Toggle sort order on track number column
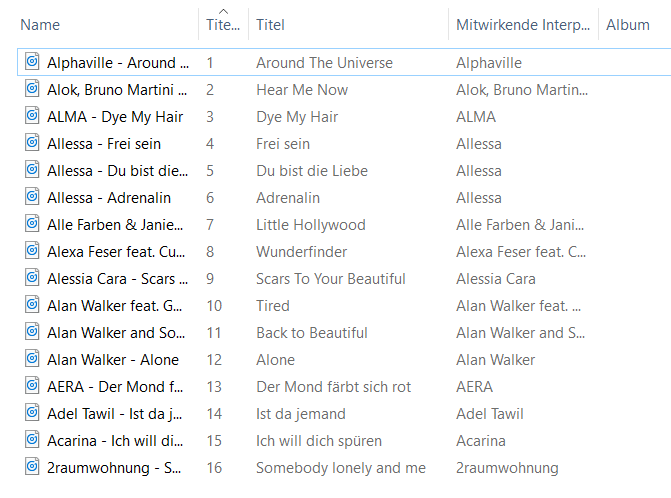Screen dimensions: 671x498 (222, 25)
